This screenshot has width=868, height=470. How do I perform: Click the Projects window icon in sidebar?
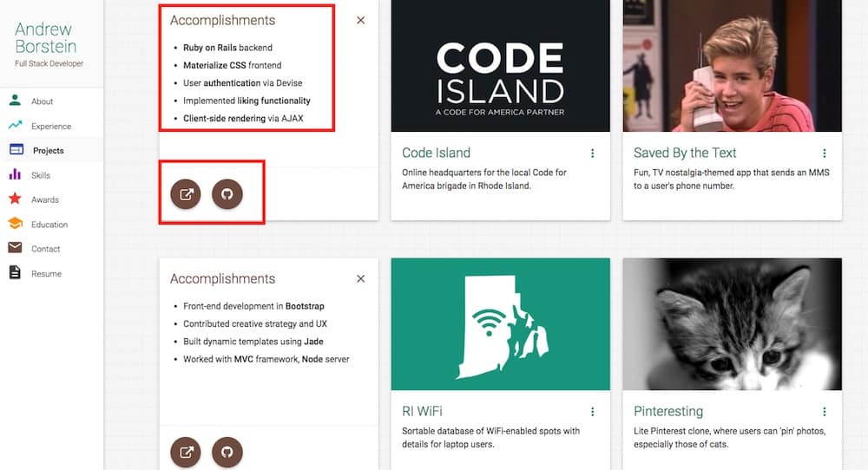click(16, 149)
